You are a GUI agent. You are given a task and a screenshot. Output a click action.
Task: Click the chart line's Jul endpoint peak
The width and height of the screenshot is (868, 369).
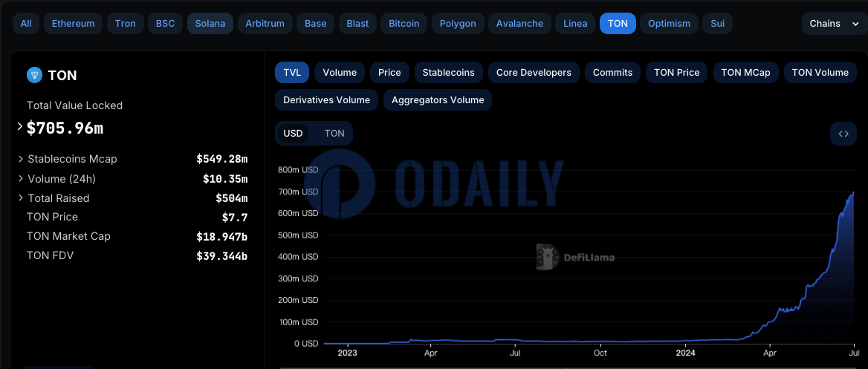tap(853, 192)
